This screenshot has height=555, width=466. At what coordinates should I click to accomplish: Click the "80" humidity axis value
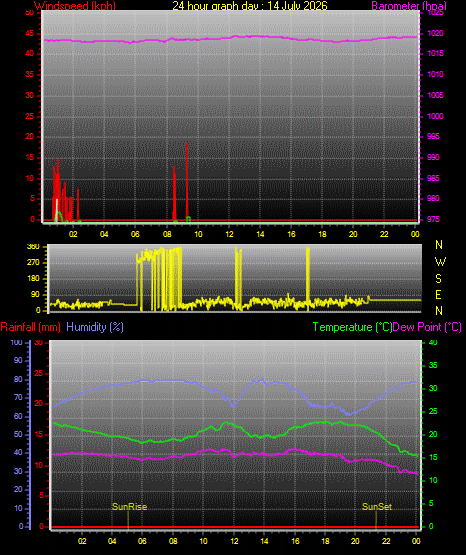[18, 379]
